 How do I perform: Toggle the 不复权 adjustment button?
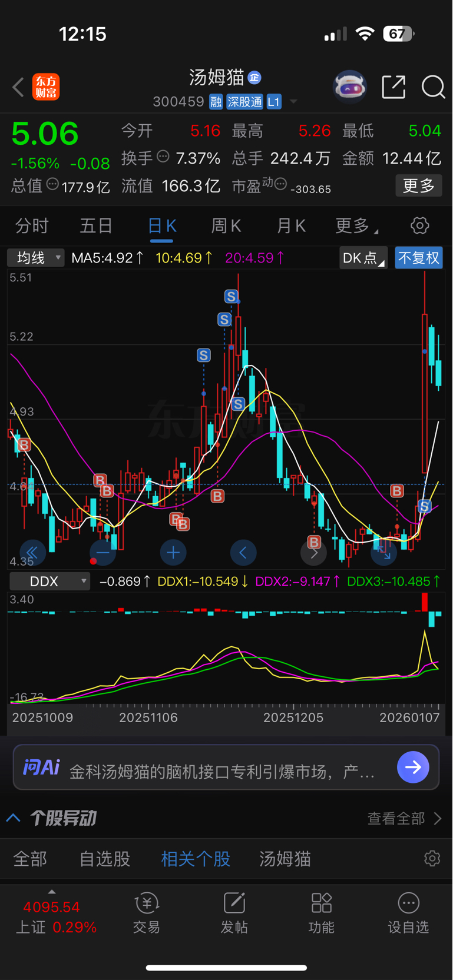419,258
